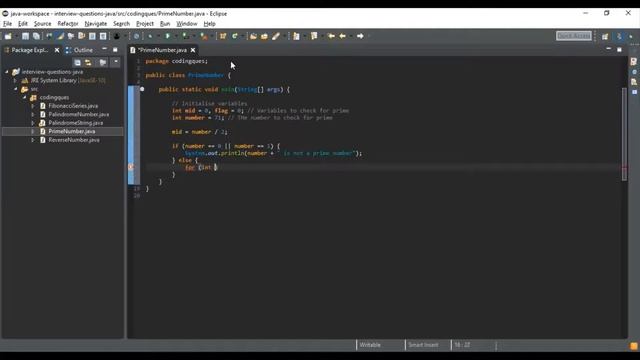Select PalindromeNumber.java in the tree
Viewport: 640px width, 360px height.
78,115
